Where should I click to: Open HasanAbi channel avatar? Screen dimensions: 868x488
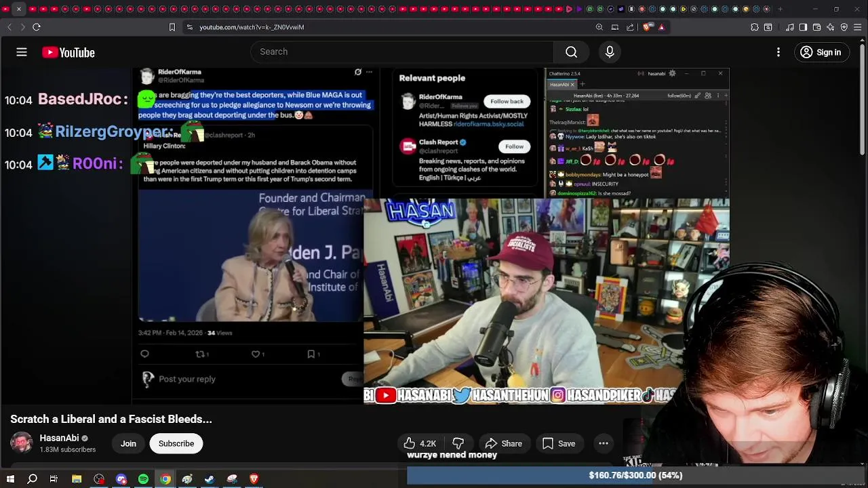tap(21, 443)
